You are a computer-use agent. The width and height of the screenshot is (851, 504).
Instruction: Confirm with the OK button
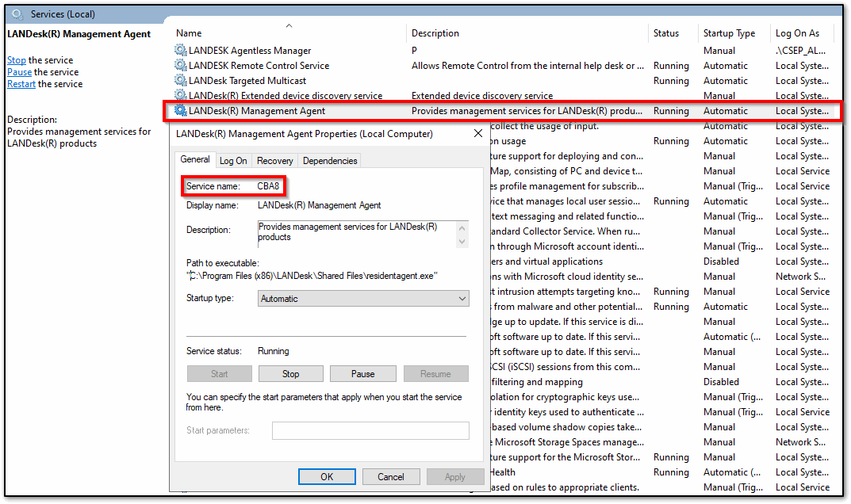pyautogui.click(x=327, y=477)
